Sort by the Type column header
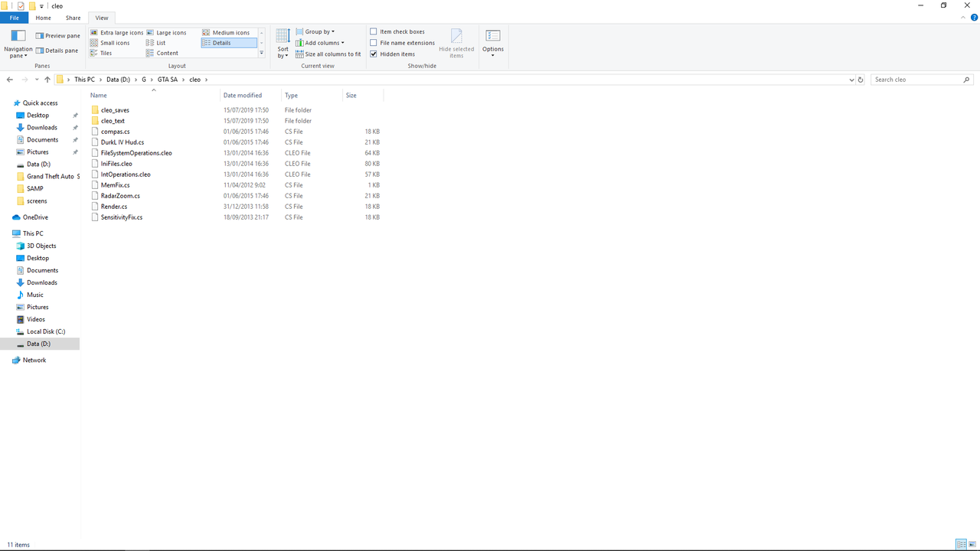Viewport: 980px width, 551px height. [x=311, y=96]
